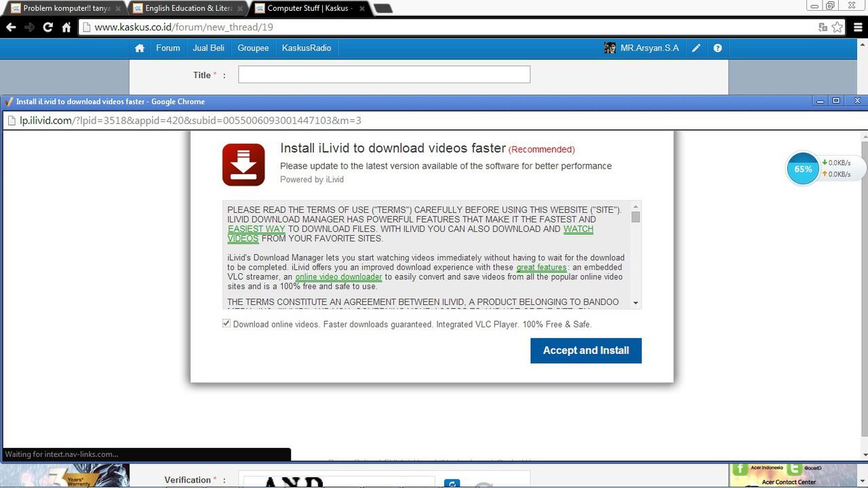Close the iLivid popup window
The image size is (868, 488).
coord(856,101)
